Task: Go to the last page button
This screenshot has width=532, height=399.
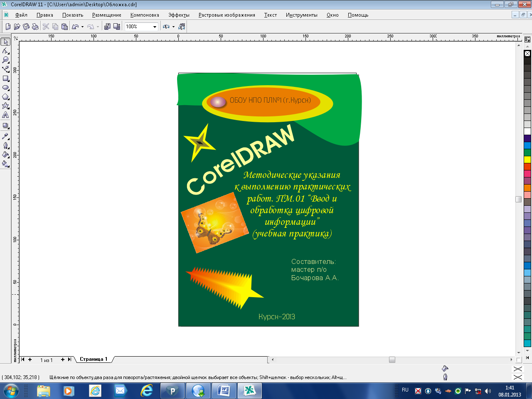Action: (x=70, y=360)
